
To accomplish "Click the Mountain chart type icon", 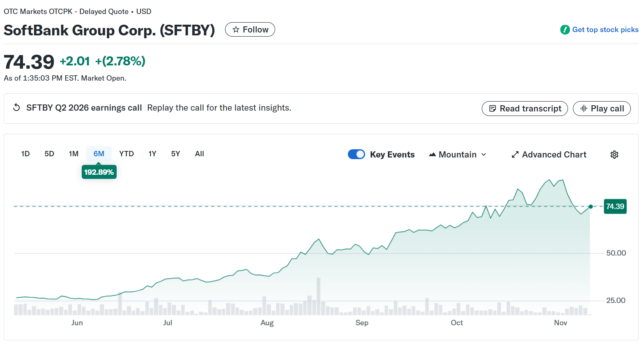I will [x=432, y=155].
